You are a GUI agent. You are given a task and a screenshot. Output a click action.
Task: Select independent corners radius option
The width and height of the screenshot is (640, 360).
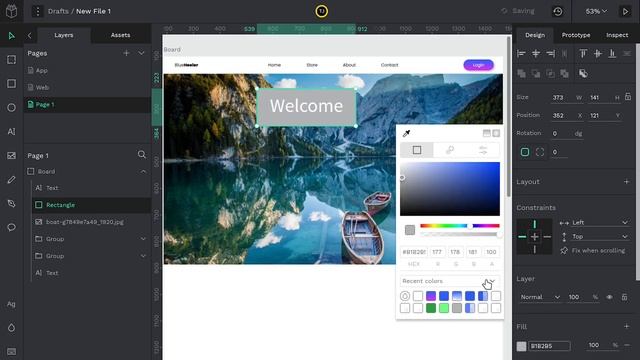540,152
